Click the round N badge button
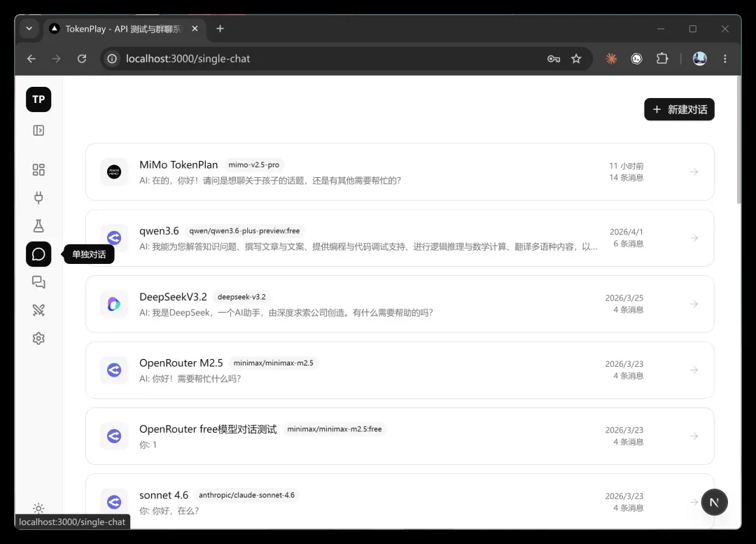 [x=714, y=503]
